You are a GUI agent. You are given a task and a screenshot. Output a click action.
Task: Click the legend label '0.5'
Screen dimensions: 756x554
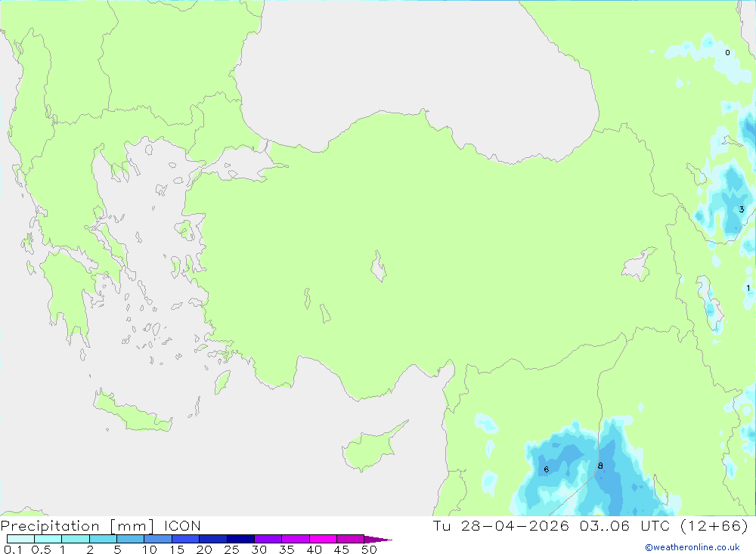tap(41, 549)
